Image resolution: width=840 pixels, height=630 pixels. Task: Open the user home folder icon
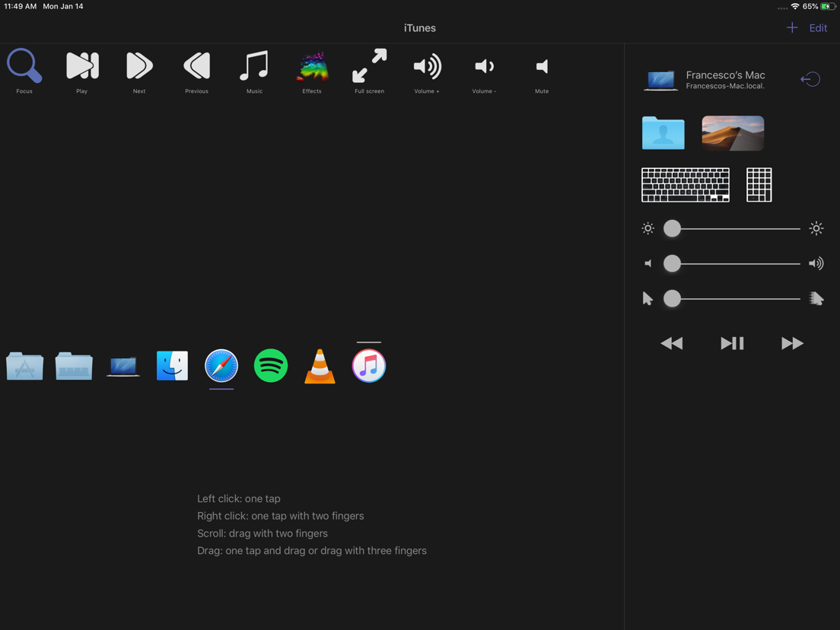tap(663, 133)
